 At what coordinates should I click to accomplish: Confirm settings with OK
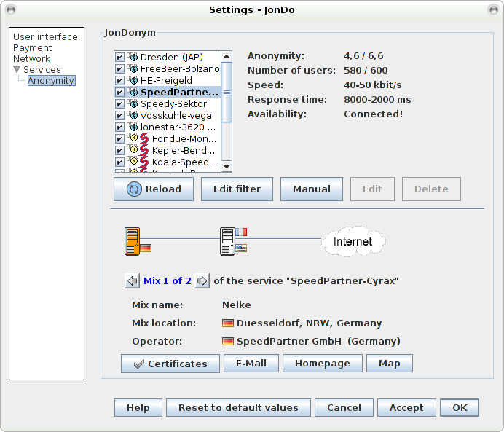tap(460, 407)
